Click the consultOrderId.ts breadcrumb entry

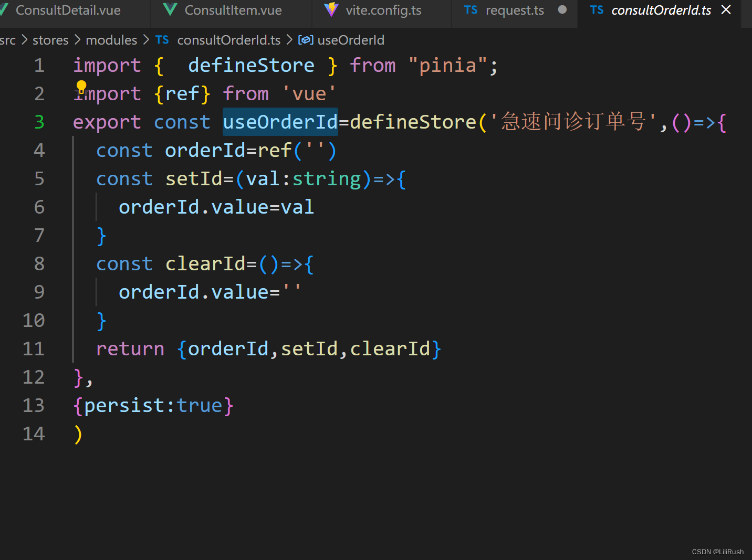(228, 39)
